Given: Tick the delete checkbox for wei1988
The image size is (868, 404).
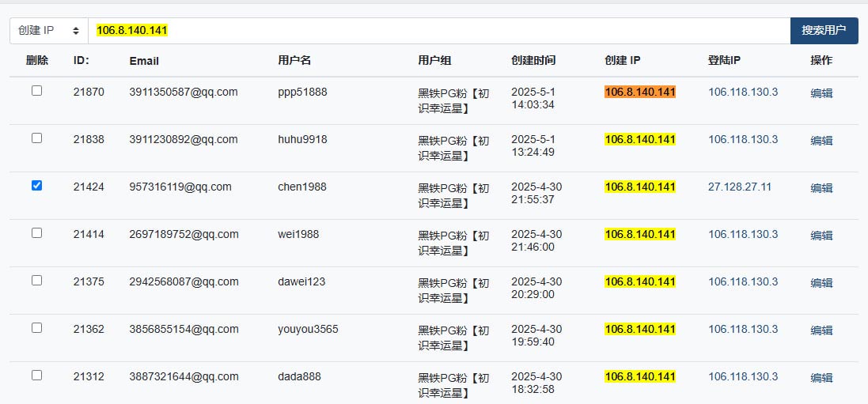Looking at the screenshot, I should pos(36,233).
